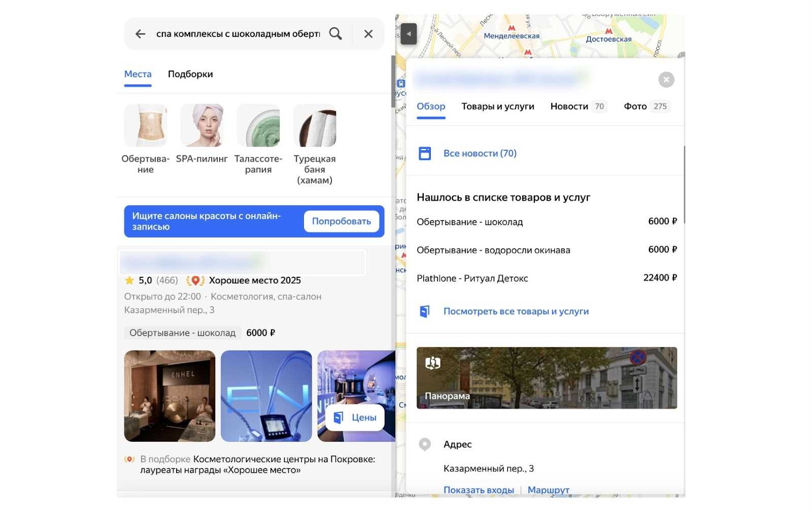Click inside the search query field

pos(238,34)
